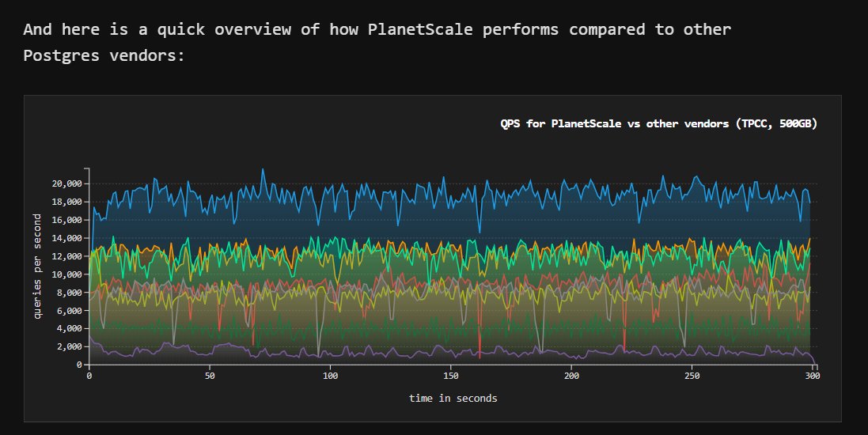Click the 300 x-axis tick label

click(x=812, y=376)
